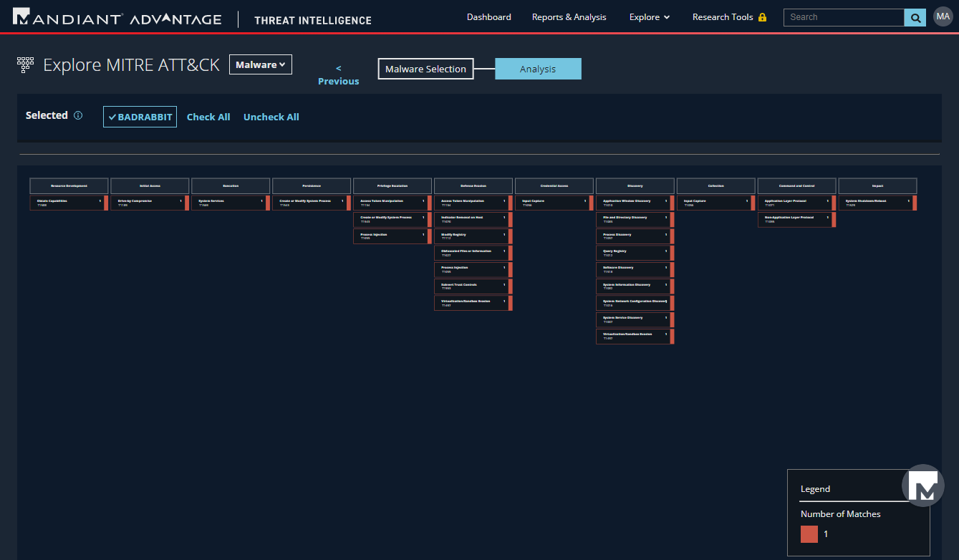This screenshot has height=560, width=959.
Task: Click the Research Tools lock icon
Action: pos(762,17)
